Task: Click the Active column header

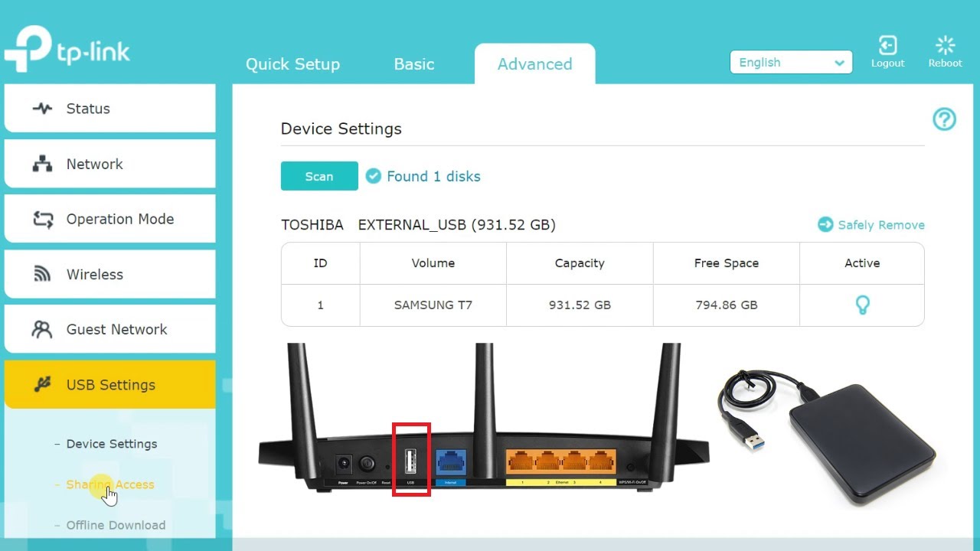Action: (862, 263)
